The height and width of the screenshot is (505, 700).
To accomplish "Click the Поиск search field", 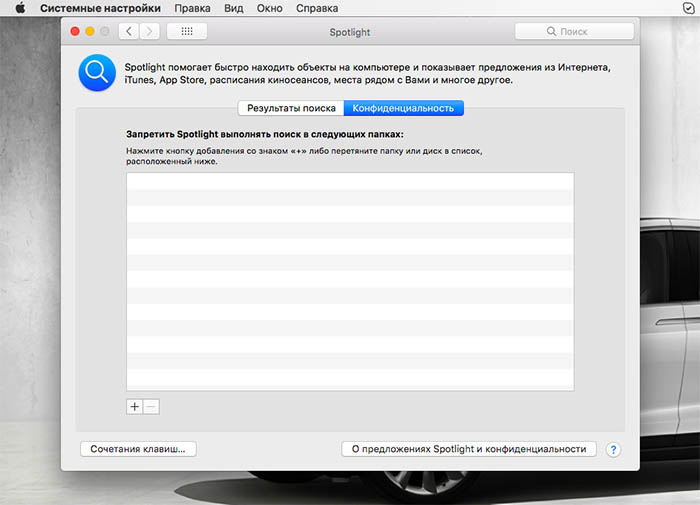I will [574, 31].
